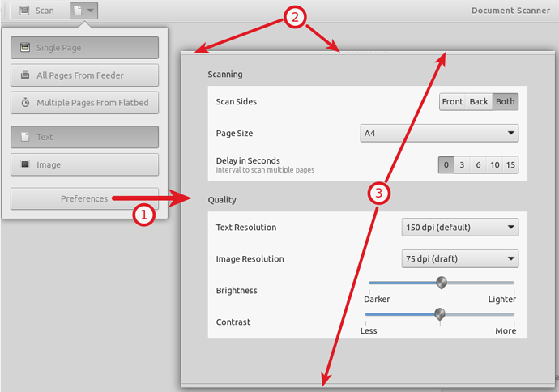
Task: Select the Image scan type
Action: [x=84, y=164]
